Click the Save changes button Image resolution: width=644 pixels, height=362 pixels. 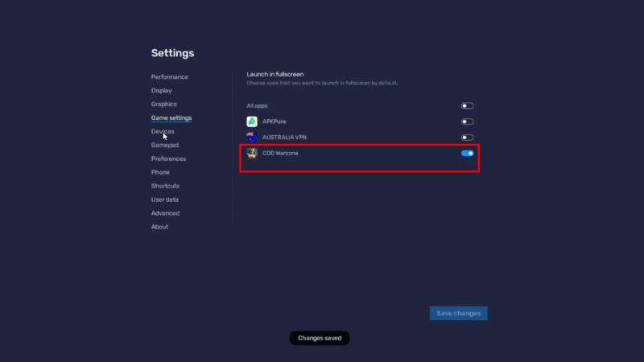[458, 313]
